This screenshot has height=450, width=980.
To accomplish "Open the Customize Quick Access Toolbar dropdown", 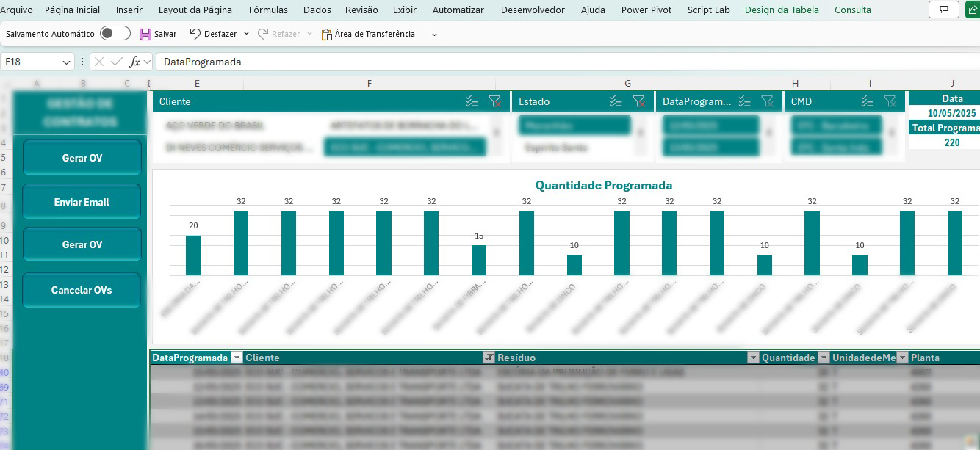I will point(434,34).
